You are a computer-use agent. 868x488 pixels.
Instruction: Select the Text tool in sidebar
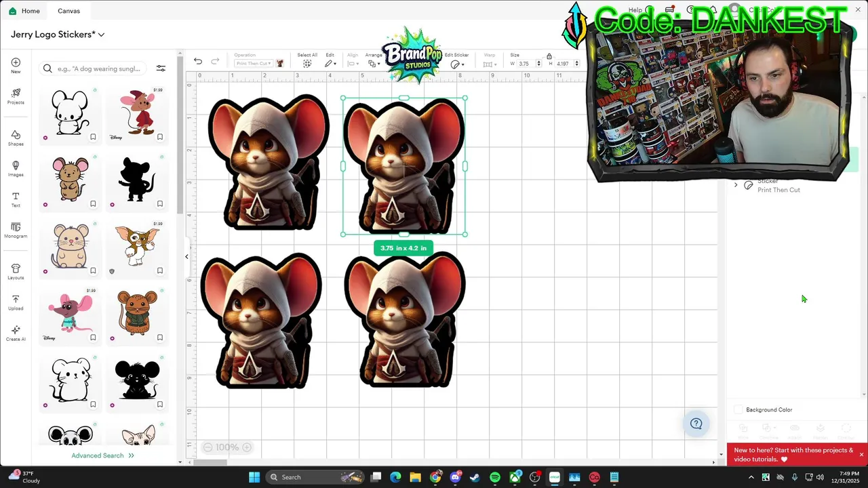click(16, 199)
